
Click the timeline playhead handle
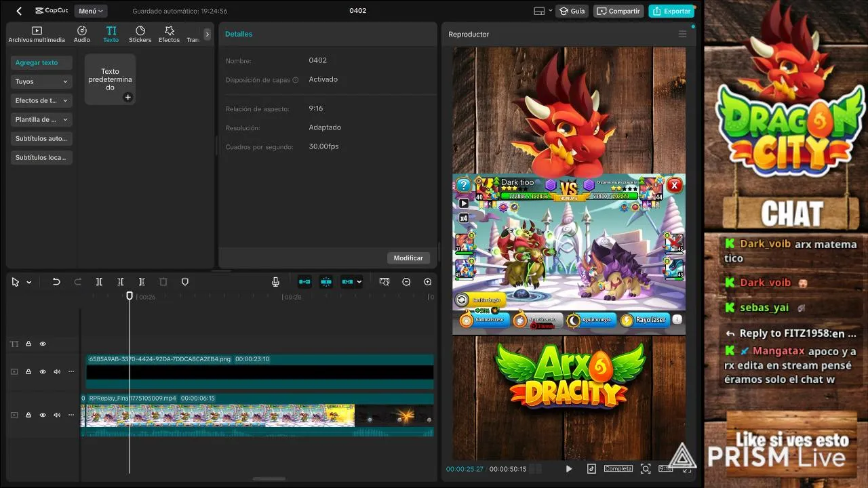[x=130, y=296]
